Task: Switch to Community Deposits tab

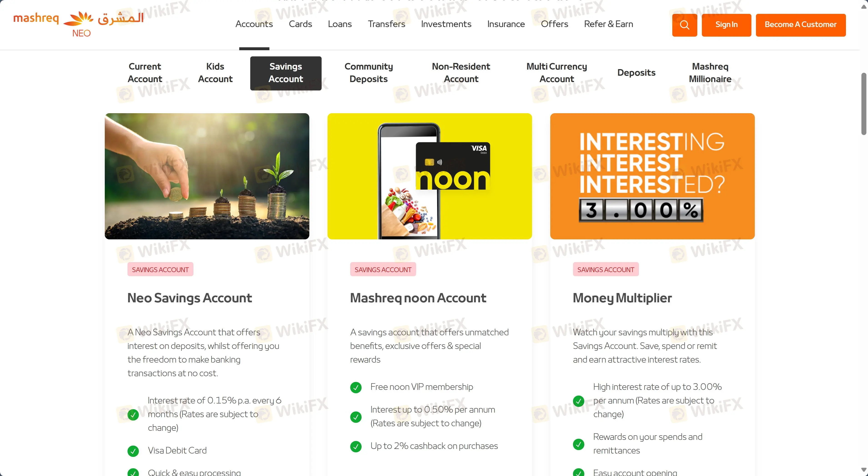Action: tap(369, 73)
